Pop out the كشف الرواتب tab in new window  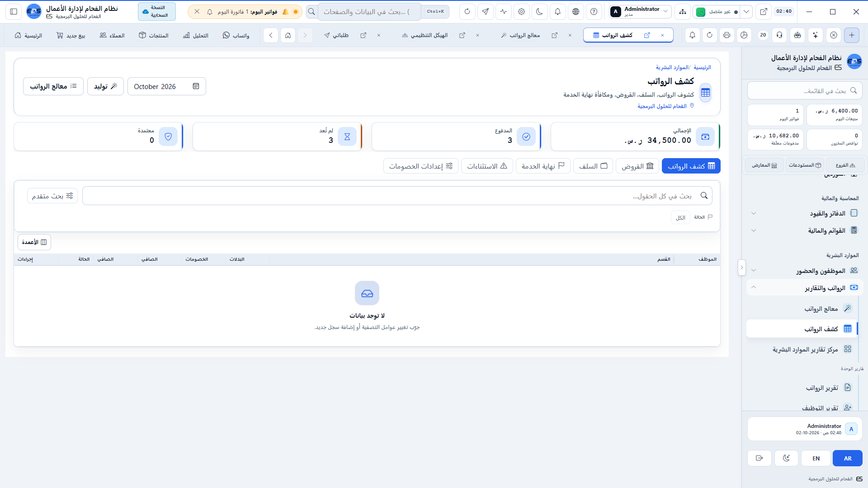pyautogui.click(x=647, y=35)
